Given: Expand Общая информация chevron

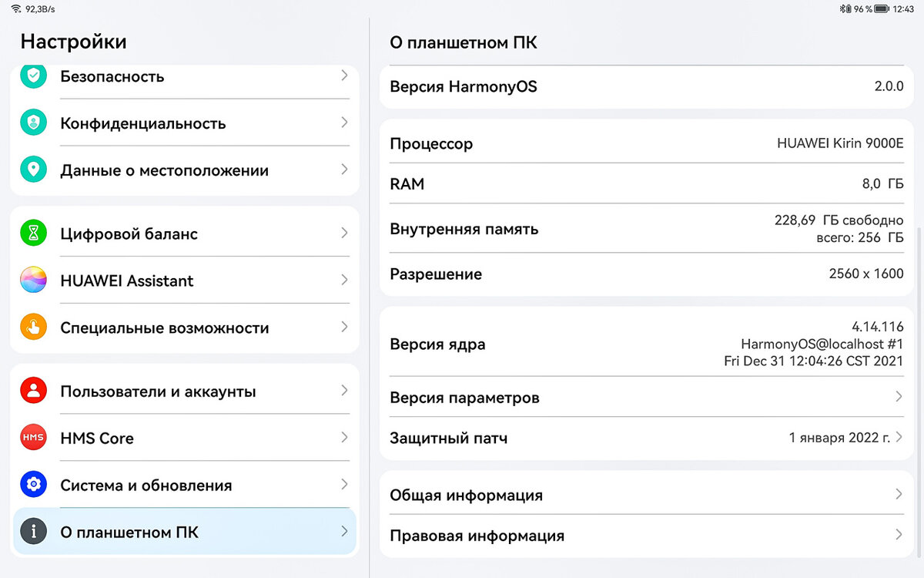Looking at the screenshot, I should 898,494.
